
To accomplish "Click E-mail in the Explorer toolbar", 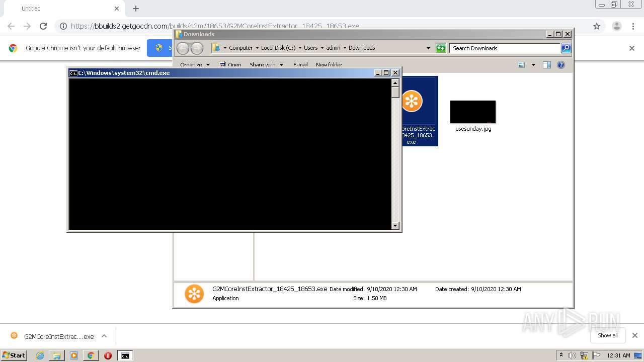I will [x=300, y=65].
